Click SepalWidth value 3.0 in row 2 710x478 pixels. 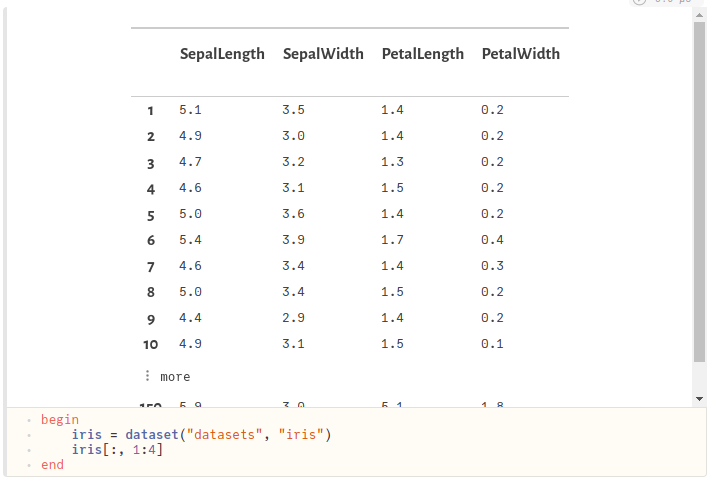pos(293,135)
